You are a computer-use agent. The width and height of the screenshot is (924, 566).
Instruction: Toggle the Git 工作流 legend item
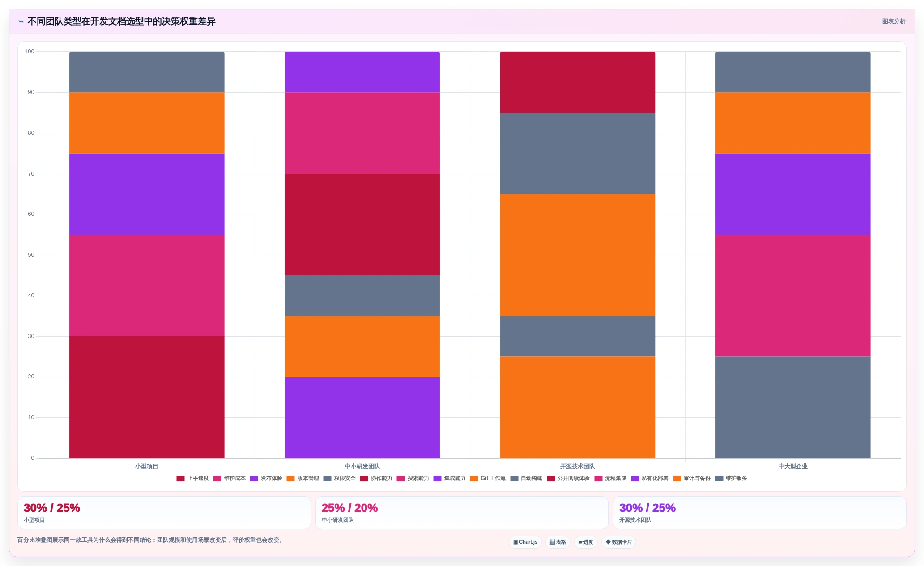tap(488, 479)
